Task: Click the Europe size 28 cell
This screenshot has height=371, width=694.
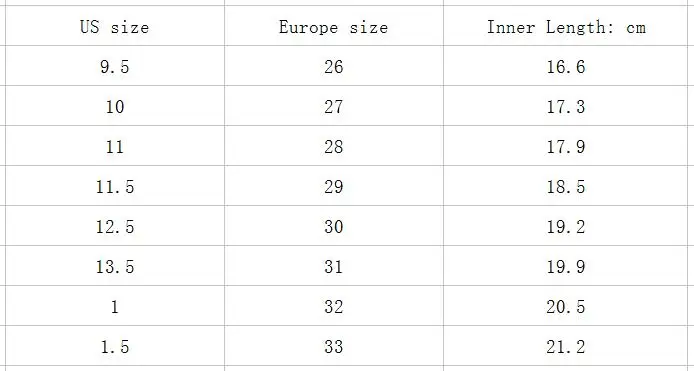Action: (x=334, y=146)
